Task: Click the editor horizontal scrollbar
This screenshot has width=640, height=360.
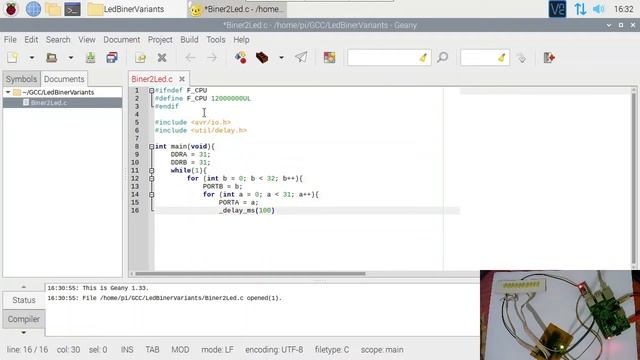Action: click(x=250, y=274)
